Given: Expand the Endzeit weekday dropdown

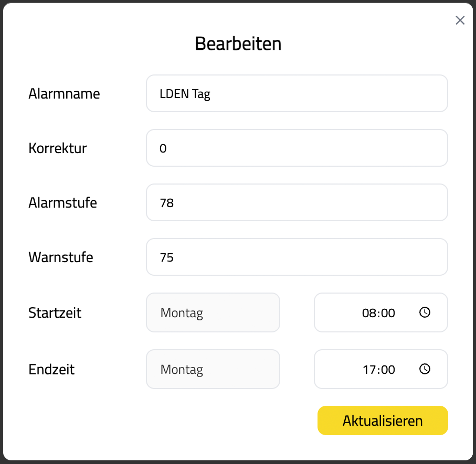Looking at the screenshot, I should coord(213,369).
